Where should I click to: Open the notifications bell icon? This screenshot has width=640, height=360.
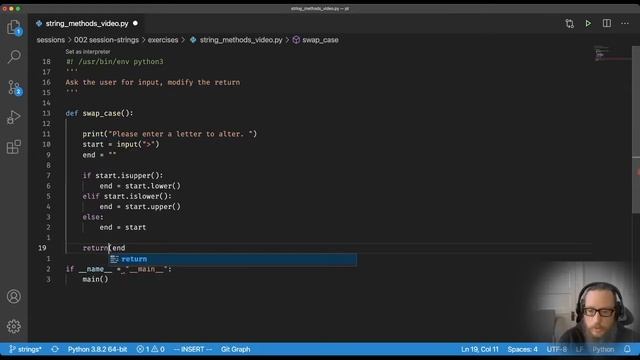click(627, 349)
